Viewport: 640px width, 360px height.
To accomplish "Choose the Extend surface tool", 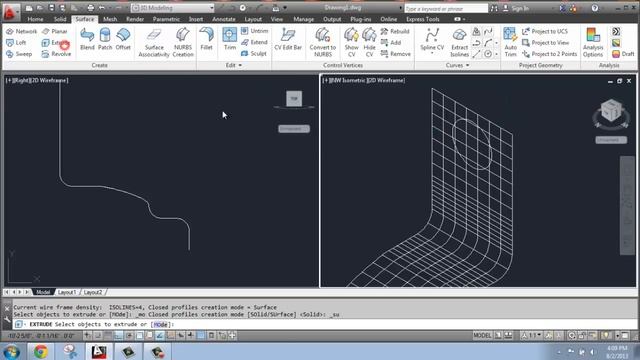I will pos(254,42).
